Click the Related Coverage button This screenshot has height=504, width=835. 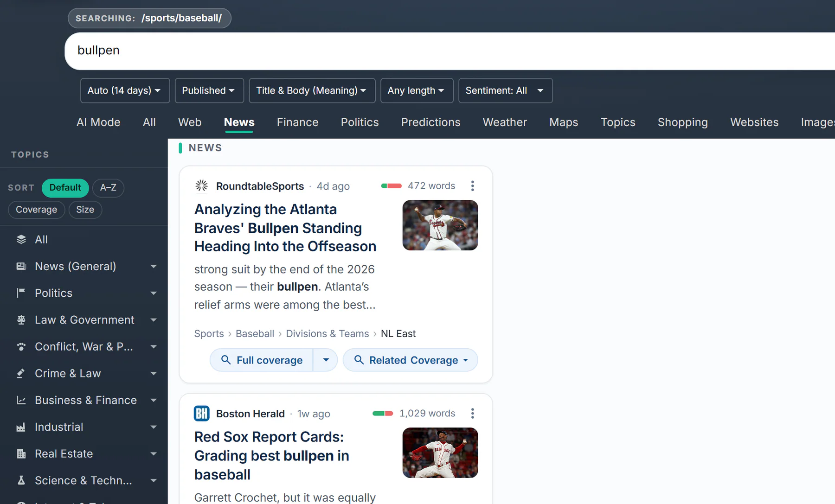[411, 360]
